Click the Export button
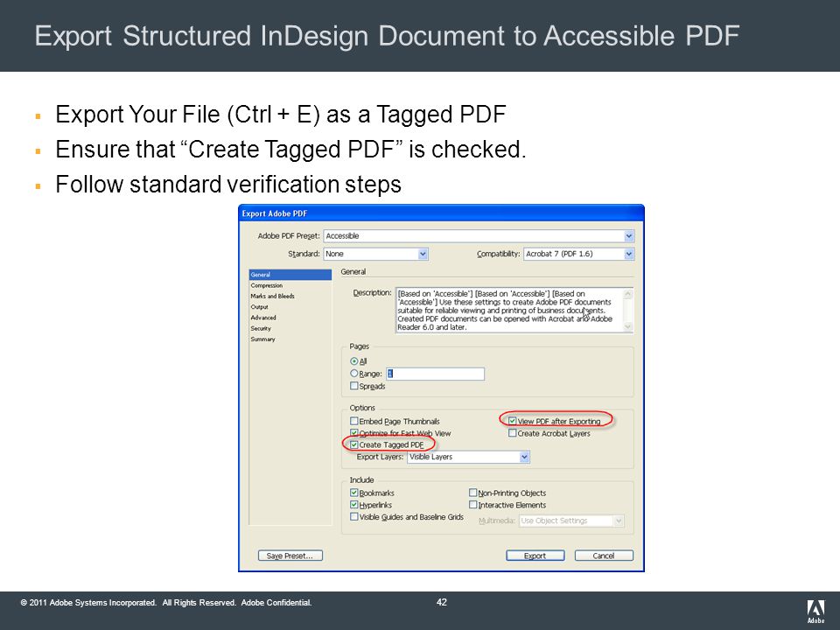 (x=535, y=556)
